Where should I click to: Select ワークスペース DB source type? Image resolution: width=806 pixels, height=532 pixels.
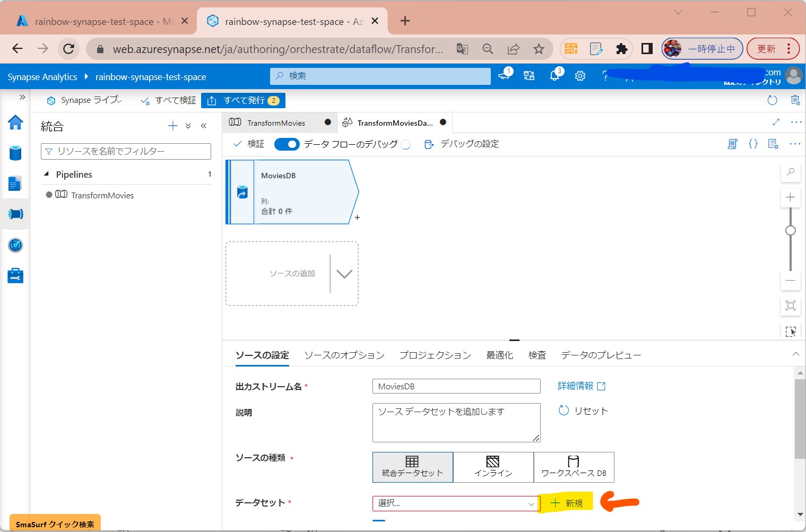coord(574,467)
